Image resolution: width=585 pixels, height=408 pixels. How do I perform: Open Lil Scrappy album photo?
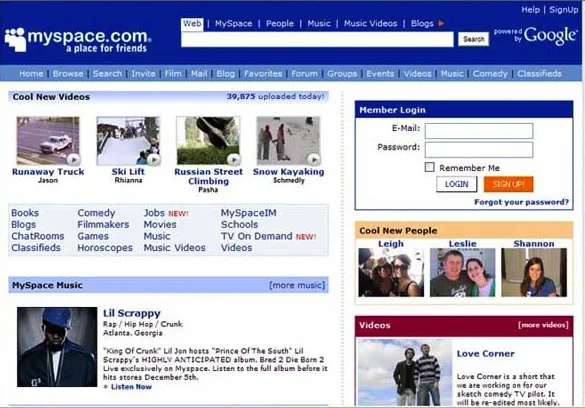57,347
